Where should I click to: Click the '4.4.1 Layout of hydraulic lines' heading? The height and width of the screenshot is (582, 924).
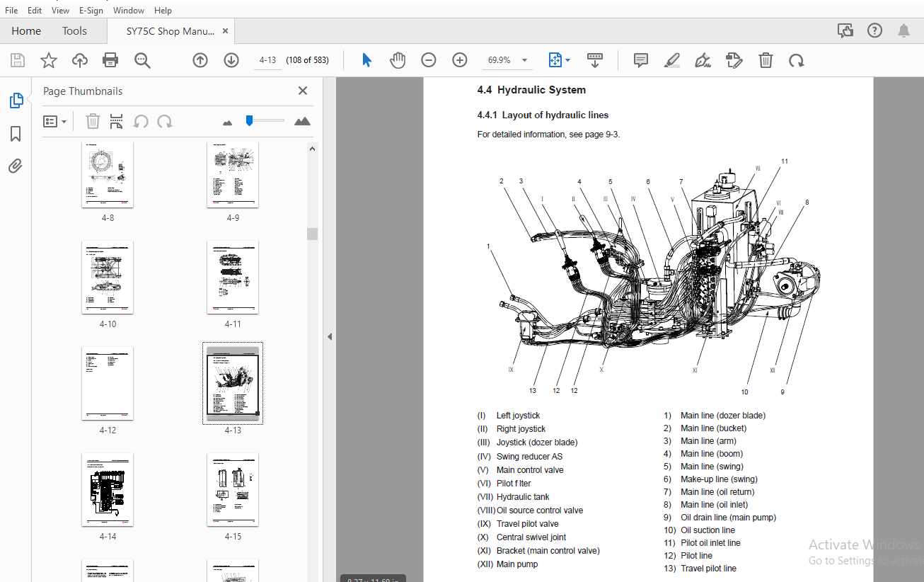click(543, 115)
